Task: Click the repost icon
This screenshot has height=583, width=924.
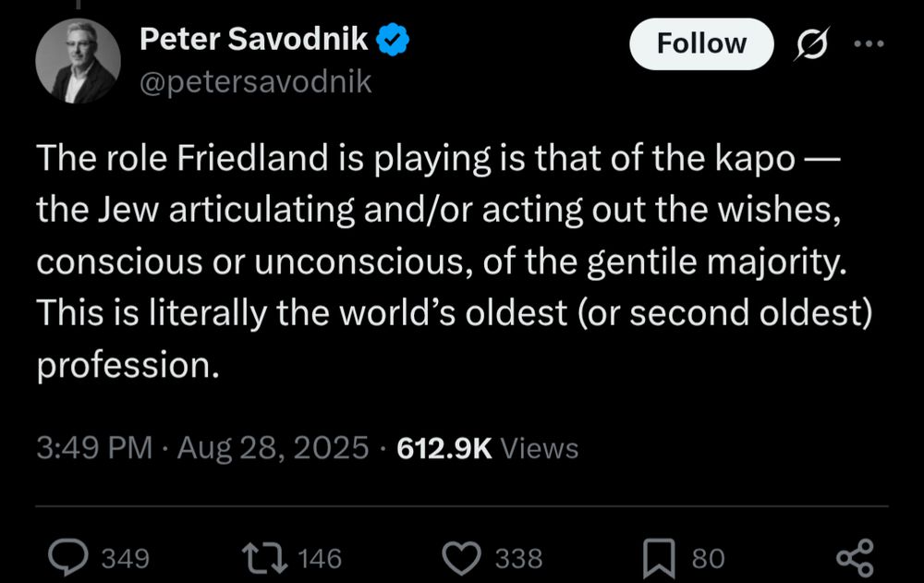Action: [x=266, y=556]
